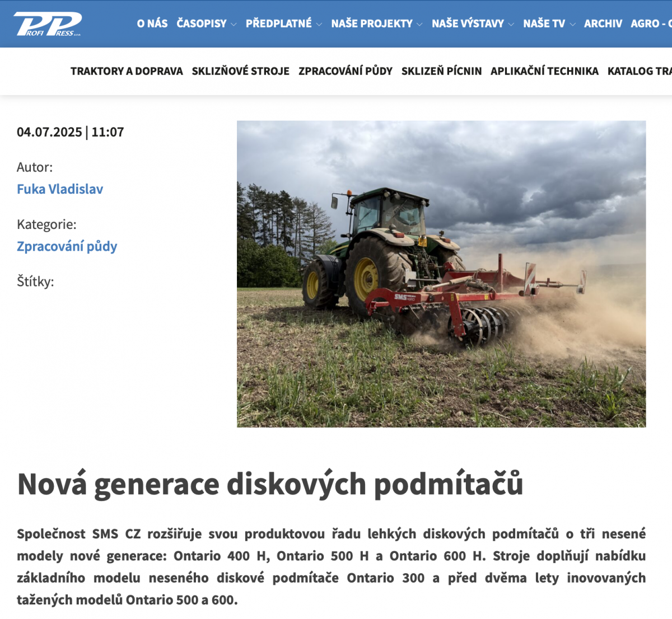Go to the ARCHIV page
This screenshot has height=619, width=672.
[603, 24]
